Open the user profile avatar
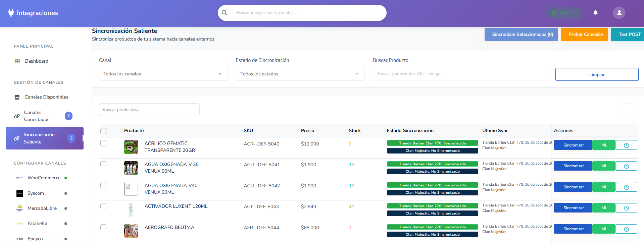 (x=619, y=13)
